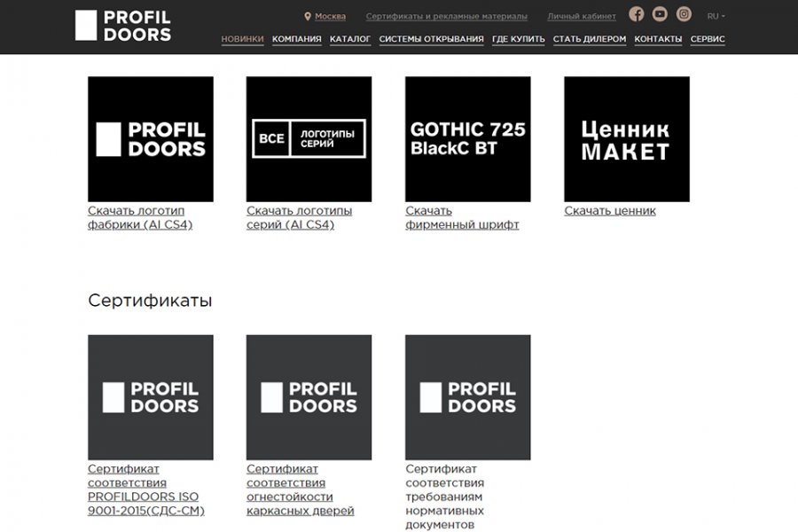Open Системы открывания in navigation
Viewport: 798px width, 532px height.
tap(431, 39)
